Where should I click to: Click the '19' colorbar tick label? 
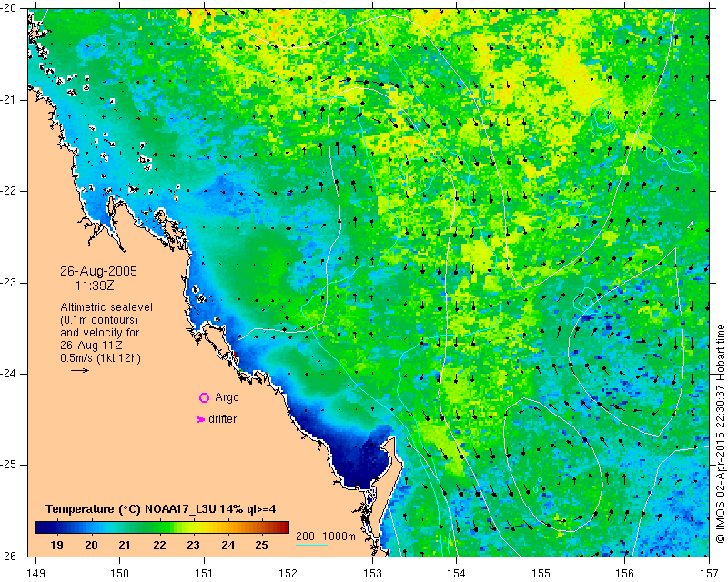tap(56, 546)
